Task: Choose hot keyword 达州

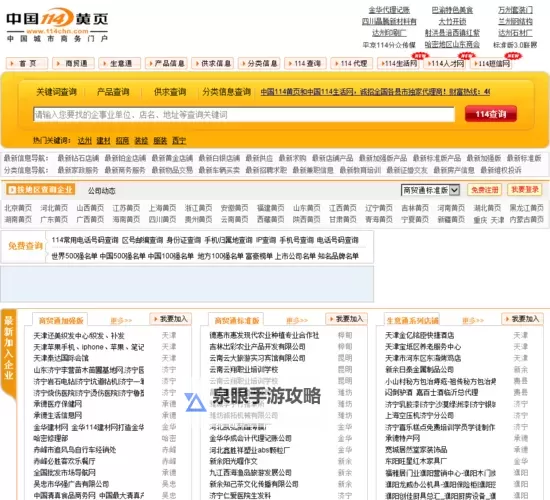Action: [x=85, y=141]
